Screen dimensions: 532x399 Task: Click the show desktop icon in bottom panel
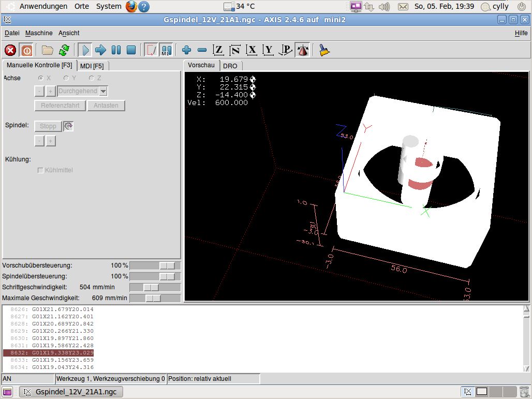(7, 392)
